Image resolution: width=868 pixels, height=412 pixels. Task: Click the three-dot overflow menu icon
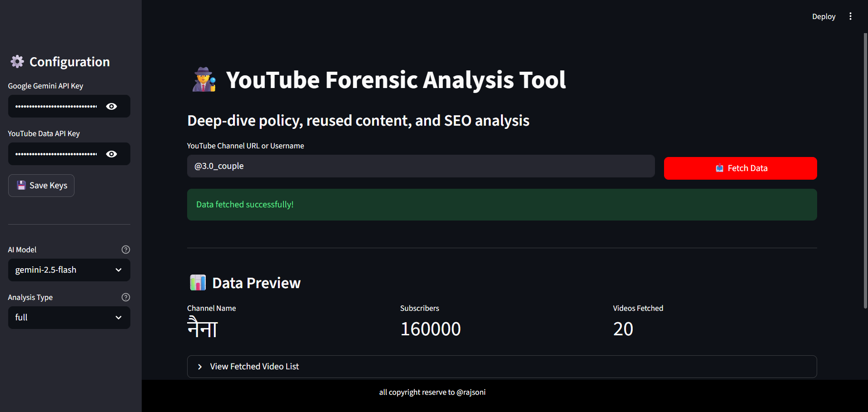click(x=850, y=16)
